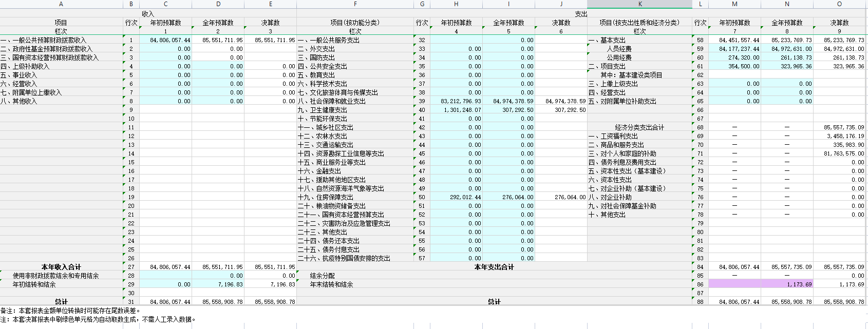Screen dimensions: 868x329
Task: Select the highlighted column K header
Action: [x=639, y=4]
